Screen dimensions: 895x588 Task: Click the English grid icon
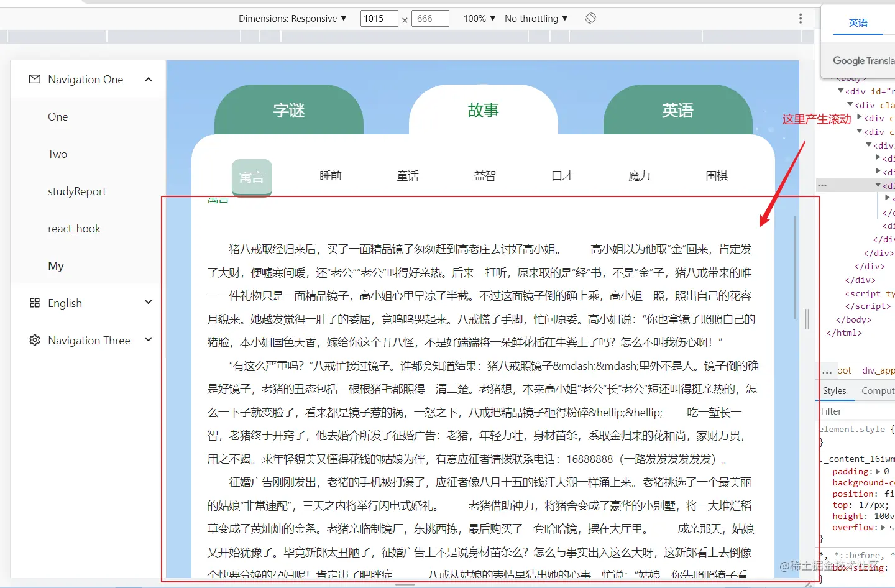[x=35, y=303]
